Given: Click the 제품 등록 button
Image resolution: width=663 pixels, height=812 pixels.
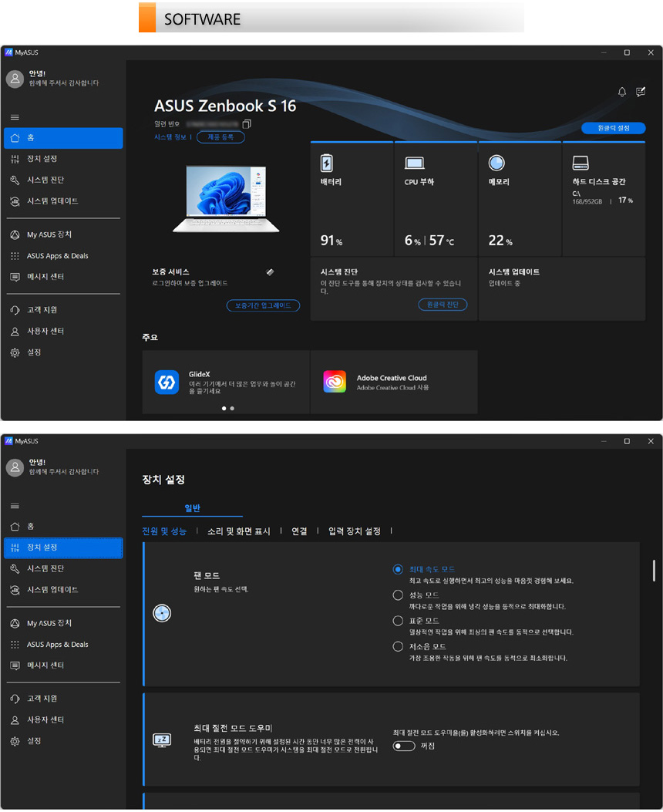Looking at the screenshot, I should (220, 137).
